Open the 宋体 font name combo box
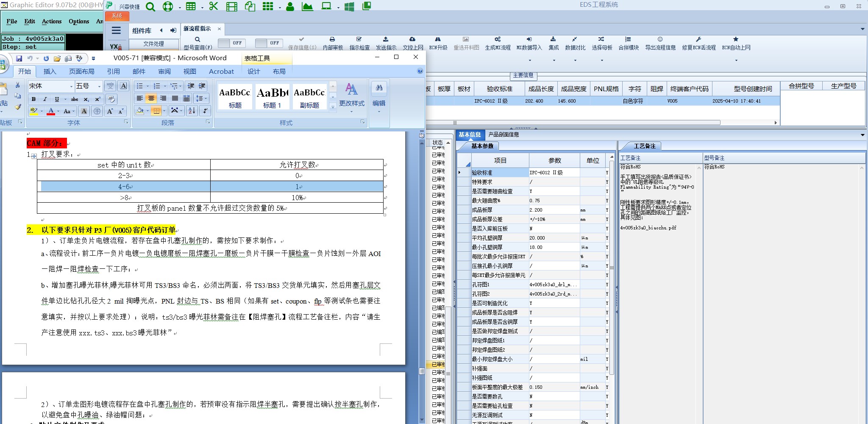 click(51, 86)
